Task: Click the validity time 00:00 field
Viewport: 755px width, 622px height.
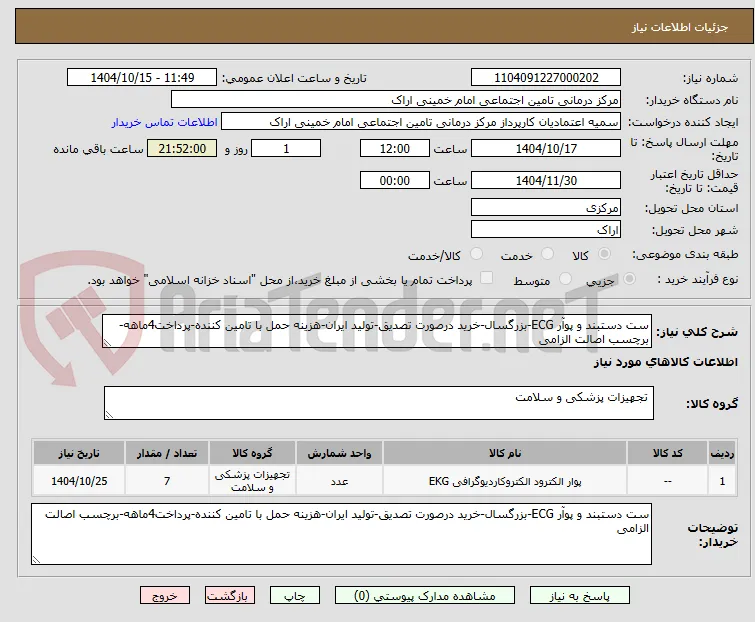Action: coord(395,181)
